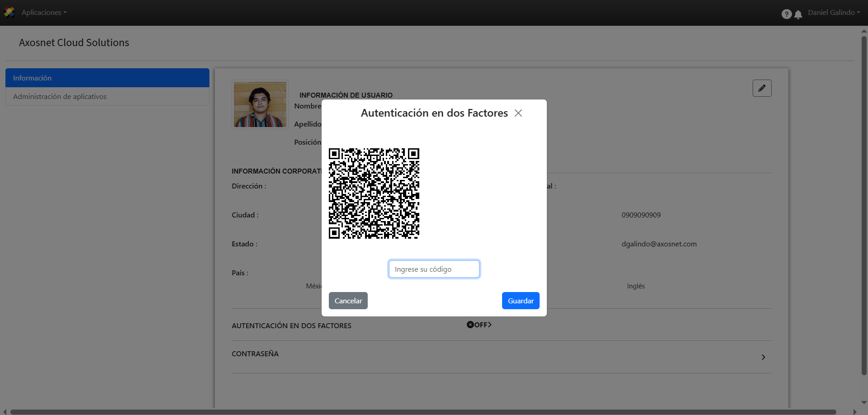Click the horizontal scrollbar at bottom
868x415 pixels.
point(423,412)
